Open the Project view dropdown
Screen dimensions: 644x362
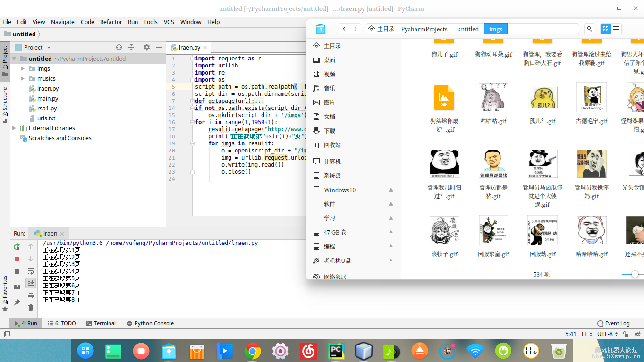[49, 48]
